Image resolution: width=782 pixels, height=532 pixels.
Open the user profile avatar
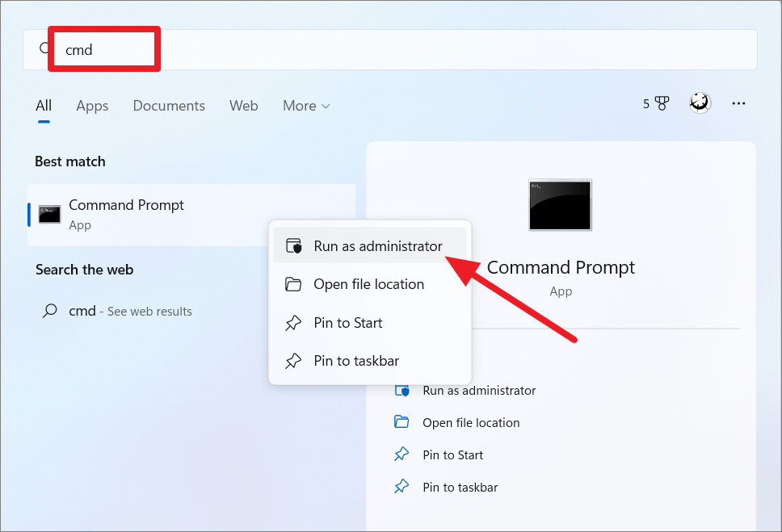(700, 103)
